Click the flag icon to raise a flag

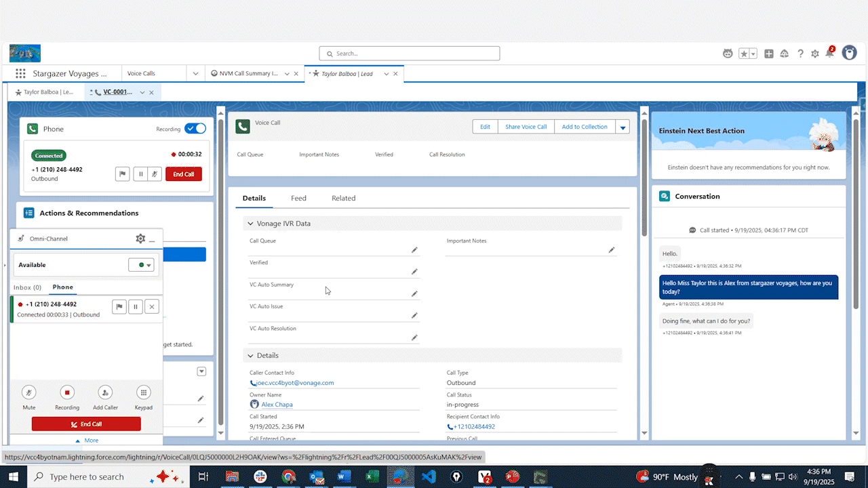click(x=122, y=174)
